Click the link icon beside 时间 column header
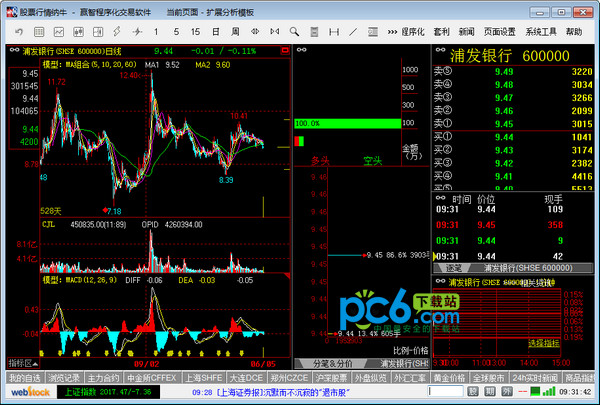Screen dimensions: 600x405 pos(440,198)
